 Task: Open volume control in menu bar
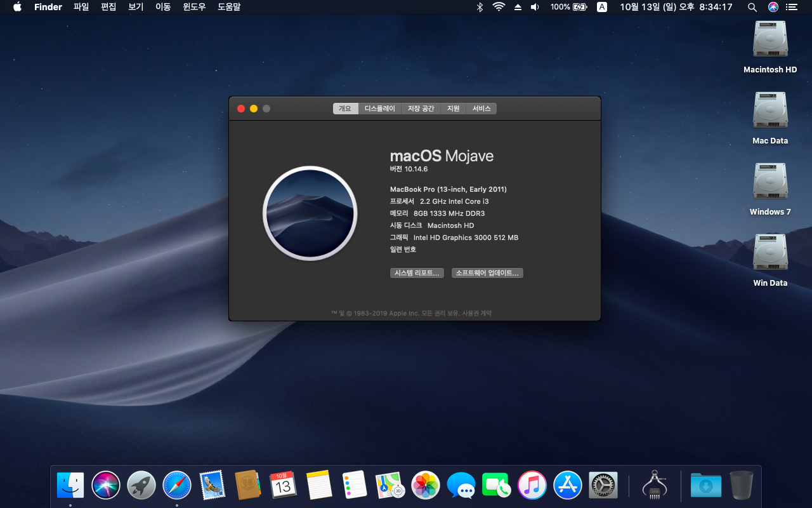click(x=535, y=7)
